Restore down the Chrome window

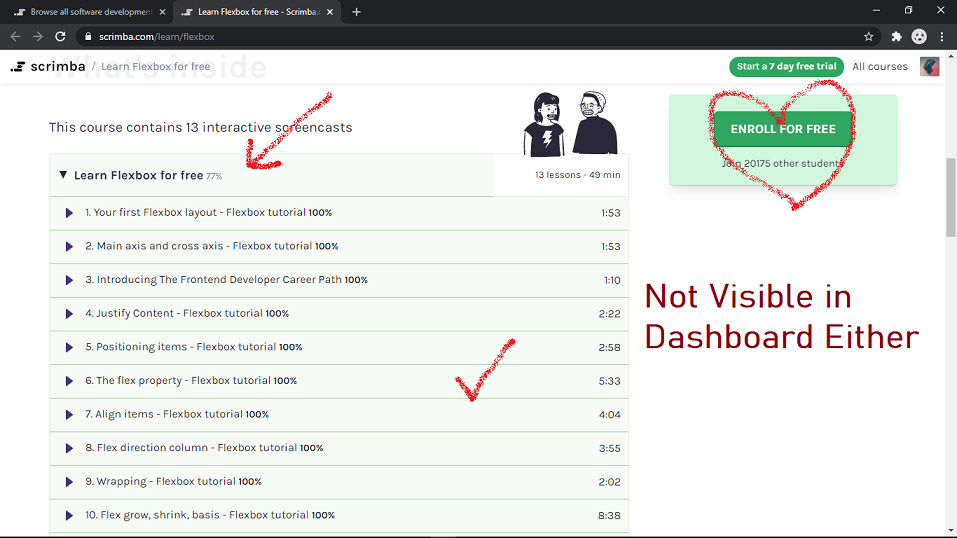(x=908, y=10)
